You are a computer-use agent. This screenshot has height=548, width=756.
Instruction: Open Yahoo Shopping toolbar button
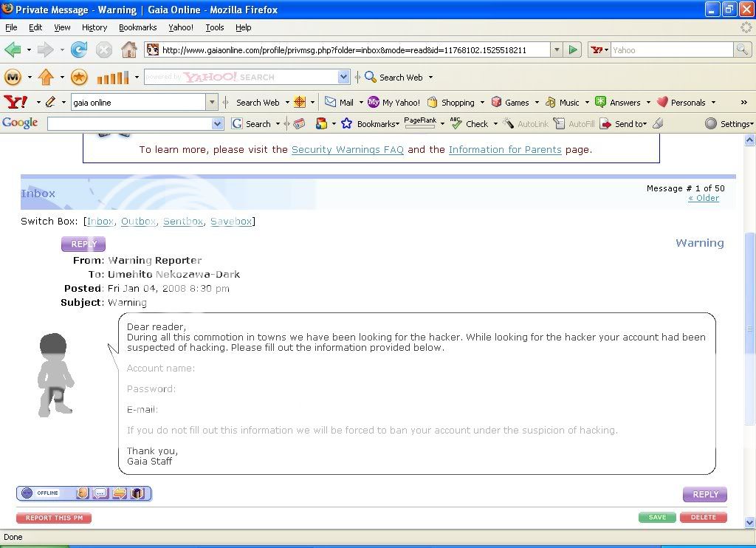click(450, 103)
